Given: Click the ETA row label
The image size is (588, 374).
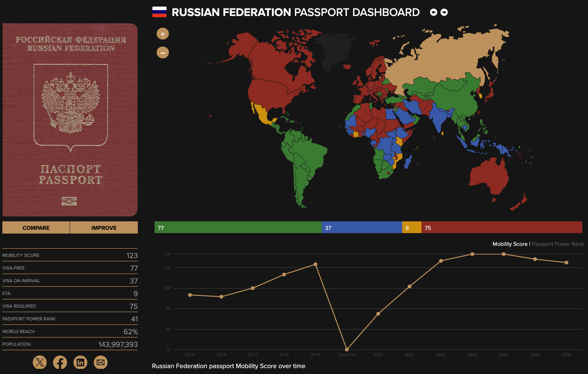Looking at the screenshot, I should point(6,293).
